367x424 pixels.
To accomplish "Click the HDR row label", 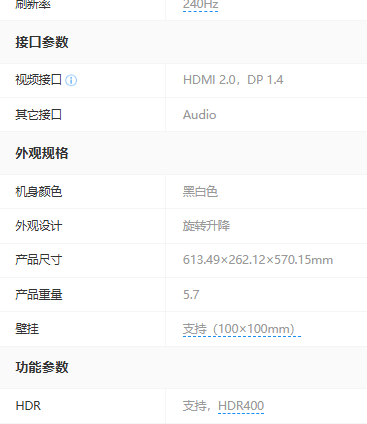I will pos(28,406).
